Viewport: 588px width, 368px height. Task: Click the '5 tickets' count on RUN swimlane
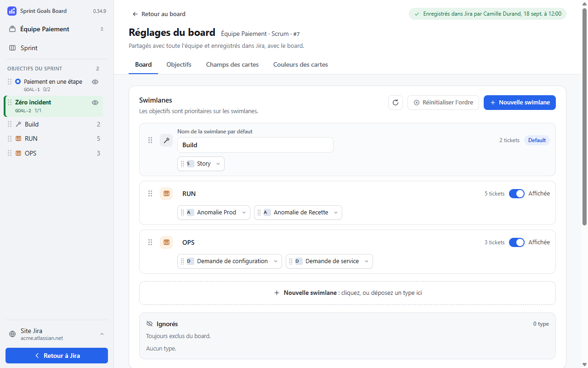(x=495, y=194)
